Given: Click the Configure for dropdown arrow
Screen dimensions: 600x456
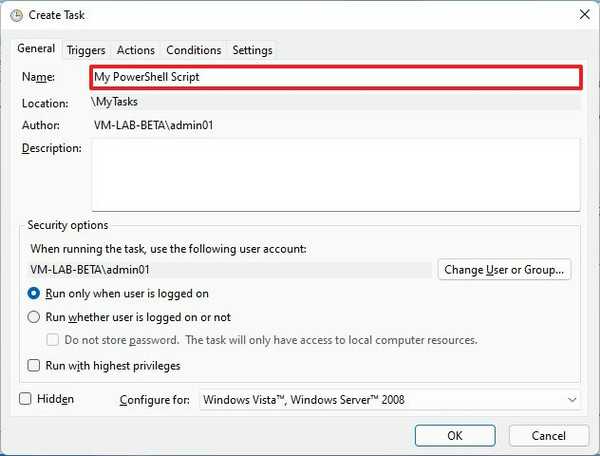Looking at the screenshot, I should click(572, 400).
